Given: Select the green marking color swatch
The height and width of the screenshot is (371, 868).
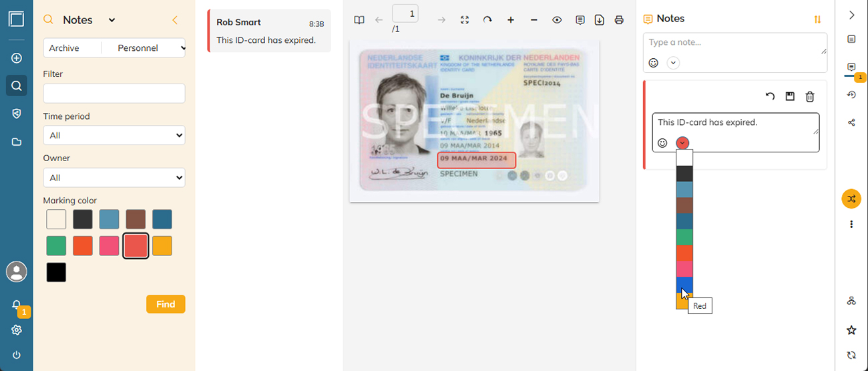Looking at the screenshot, I should click(56, 246).
